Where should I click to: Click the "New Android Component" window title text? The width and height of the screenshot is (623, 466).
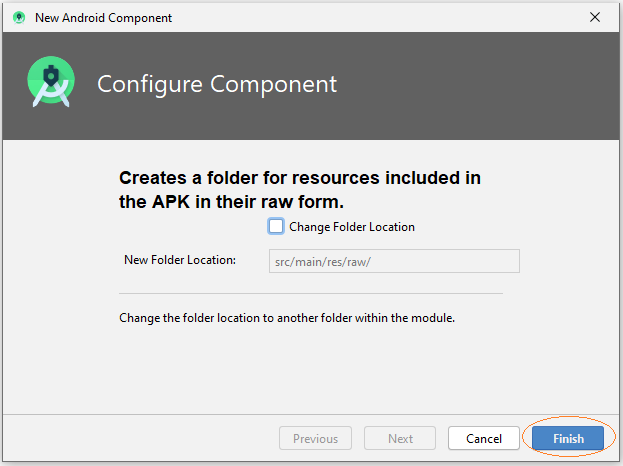tap(103, 18)
